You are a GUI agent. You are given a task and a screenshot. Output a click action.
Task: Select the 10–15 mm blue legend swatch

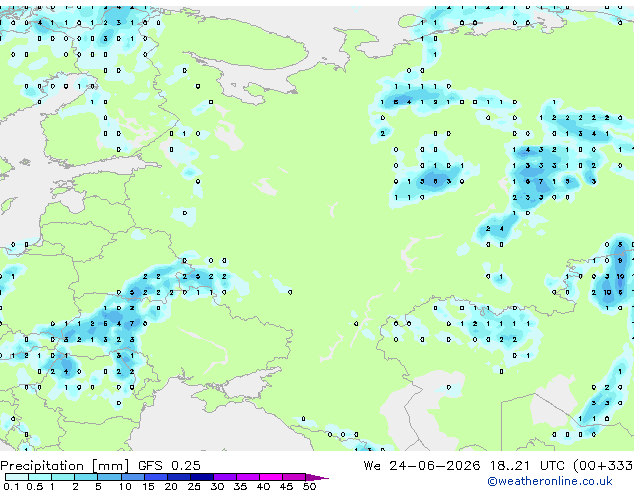tap(133, 477)
